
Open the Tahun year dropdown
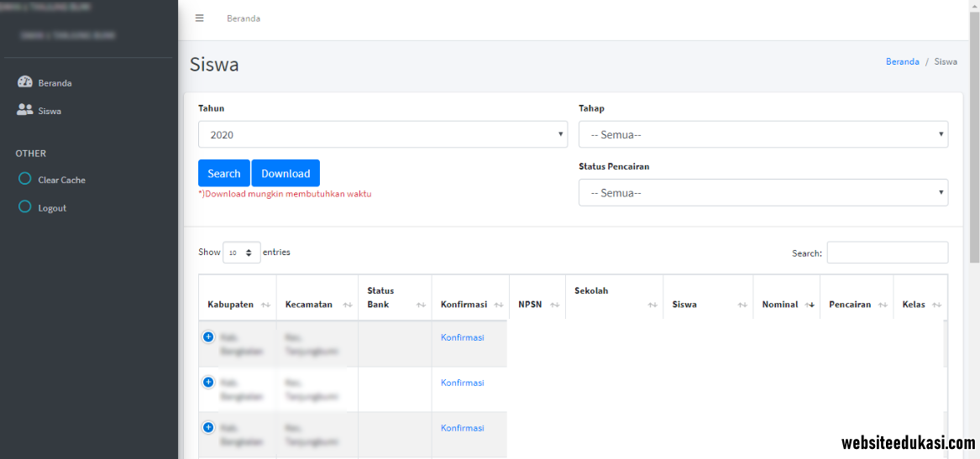(382, 134)
